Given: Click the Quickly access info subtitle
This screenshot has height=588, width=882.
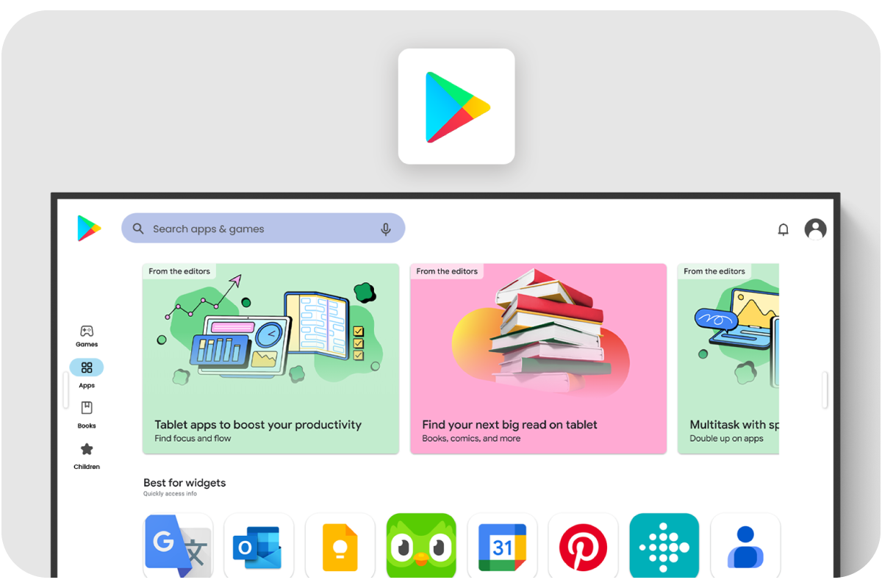Looking at the screenshot, I should pos(170,494).
